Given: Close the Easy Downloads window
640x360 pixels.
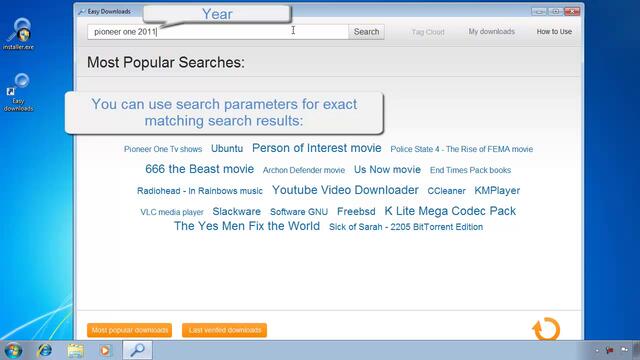Looking at the screenshot, I should coord(572,11).
